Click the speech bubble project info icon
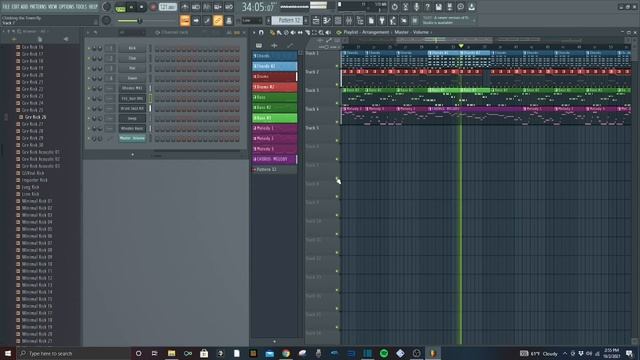The image size is (640, 360). 460,7
